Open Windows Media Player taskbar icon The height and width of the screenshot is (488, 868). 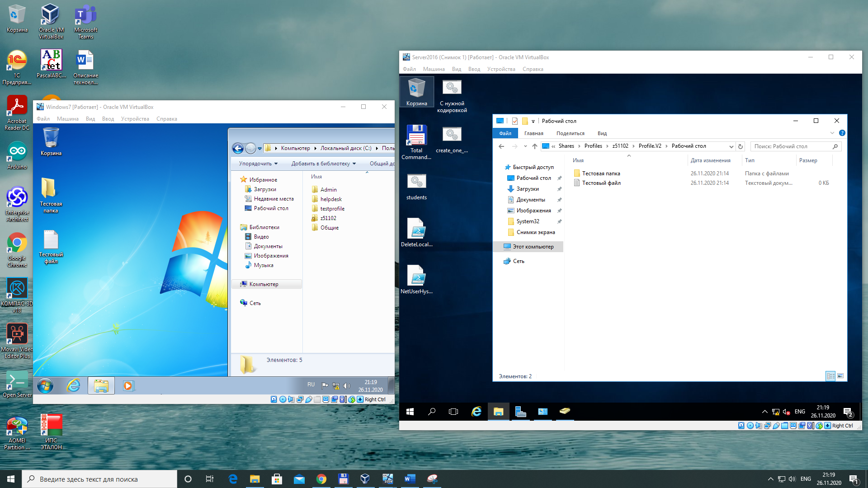128,386
